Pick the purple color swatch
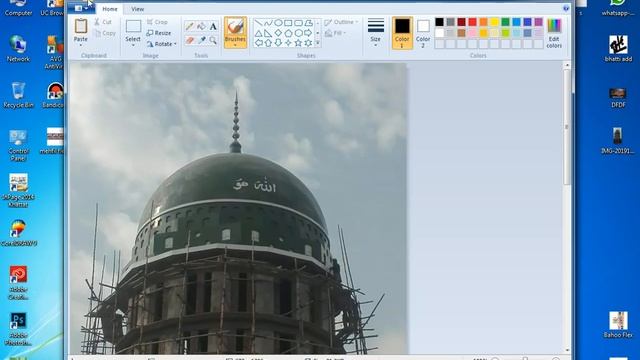 point(538,22)
